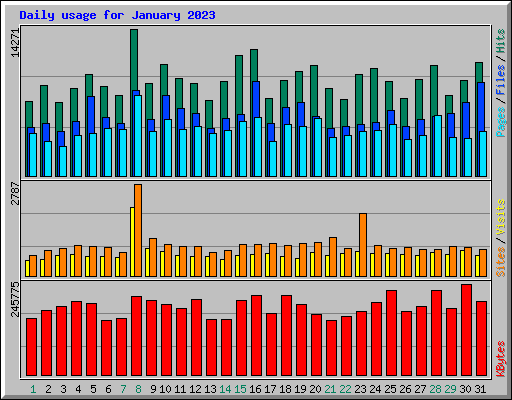Screen dimensions: 512x400
Task: Click day label '27' on the x-axis
Action: point(420,389)
